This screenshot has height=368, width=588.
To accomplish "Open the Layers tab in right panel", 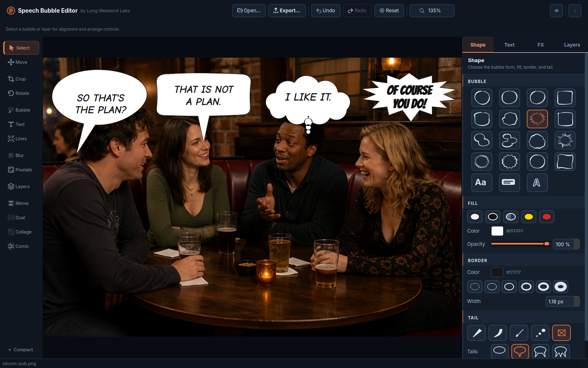I will click(572, 45).
